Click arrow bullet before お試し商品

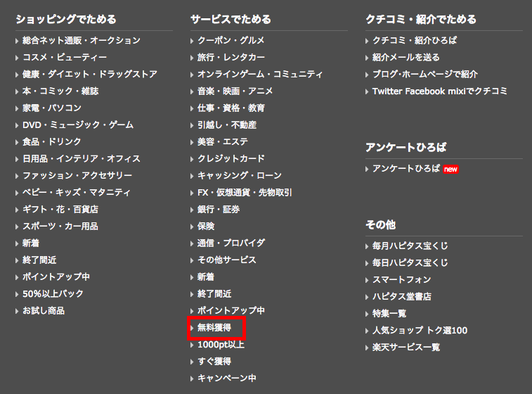pyautogui.click(x=17, y=312)
